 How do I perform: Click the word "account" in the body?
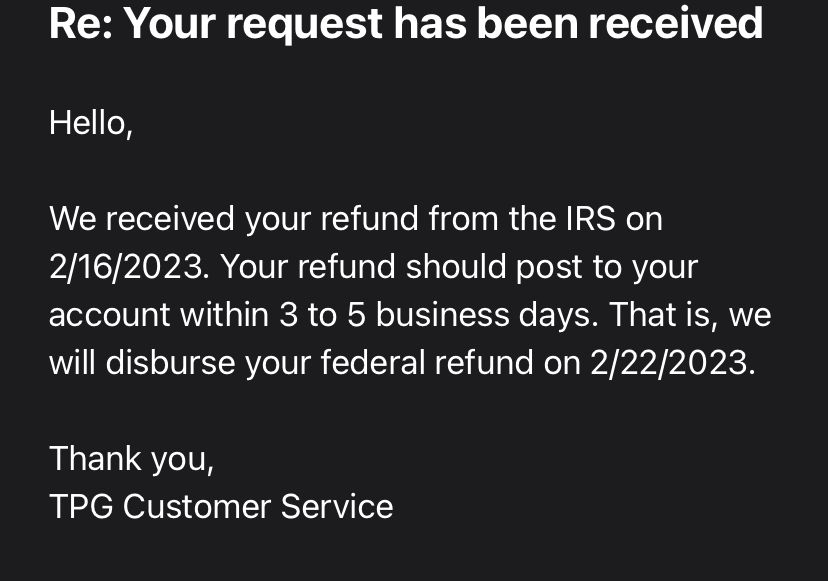pyautogui.click(x=109, y=315)
